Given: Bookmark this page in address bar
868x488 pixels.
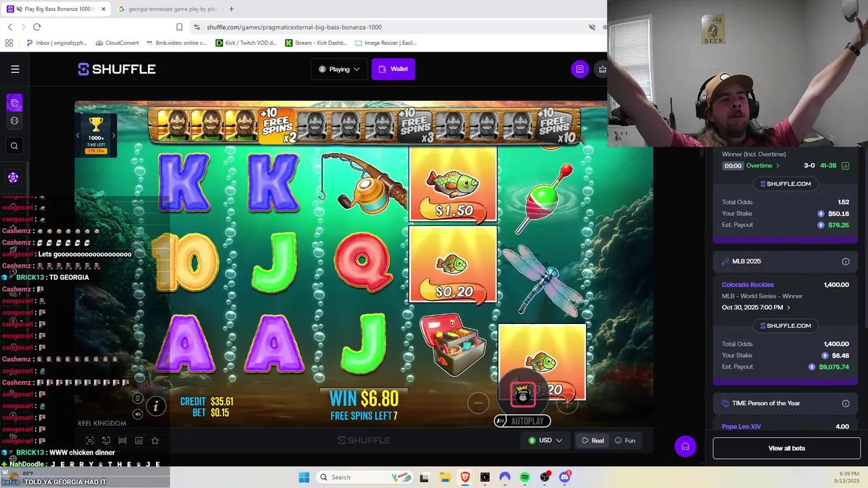Looking at the screenshot, I should 179,27.
